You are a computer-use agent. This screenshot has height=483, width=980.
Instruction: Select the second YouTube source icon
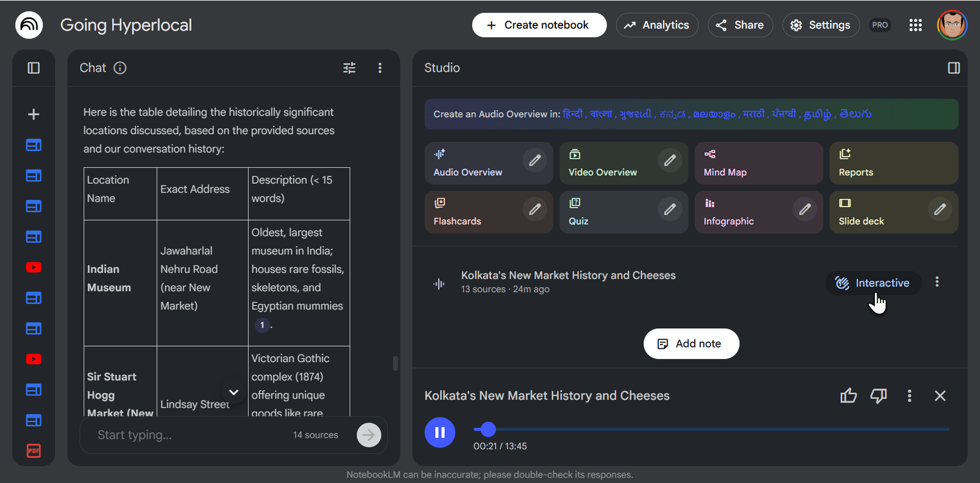(x=34, y=359)
